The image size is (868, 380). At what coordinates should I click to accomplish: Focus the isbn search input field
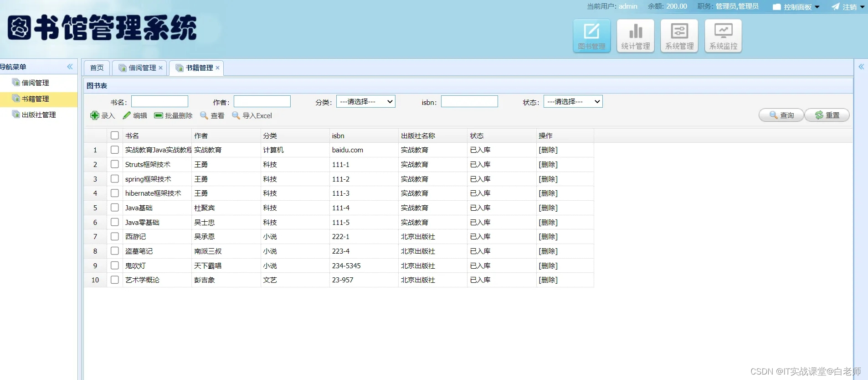click(x=469, y=101)
